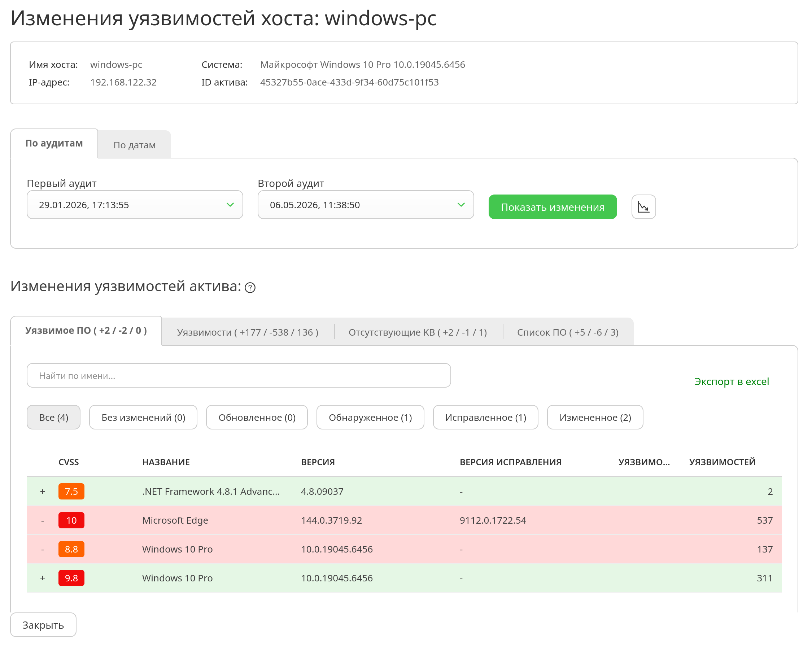
Task: Filter by 'Обнаруженное (1)'
Action: (x=370, y=417)
